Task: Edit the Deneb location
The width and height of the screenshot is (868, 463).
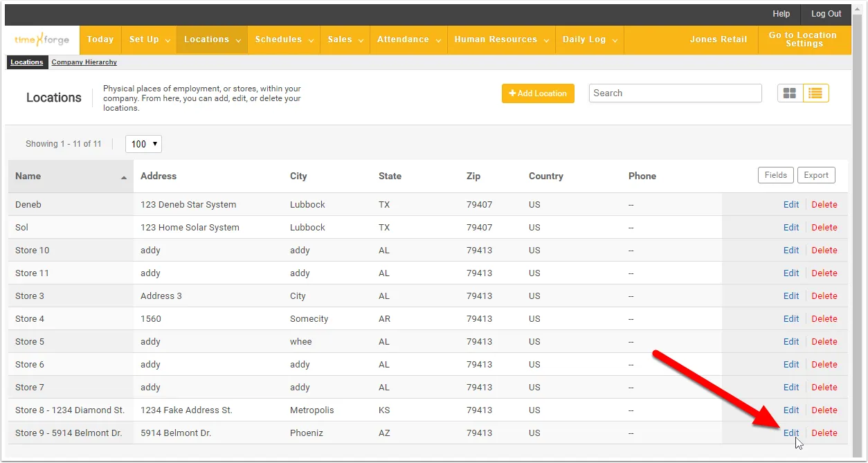Action: pos(791,205)
